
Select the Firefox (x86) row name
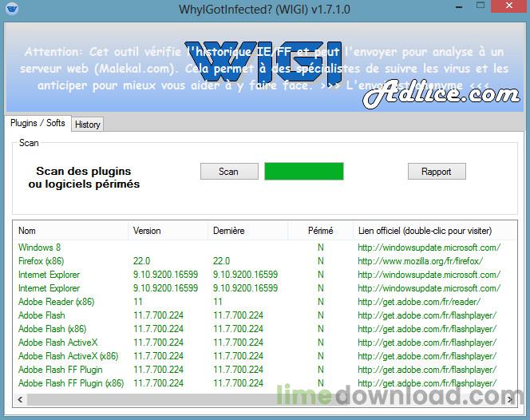click(42, 261)
